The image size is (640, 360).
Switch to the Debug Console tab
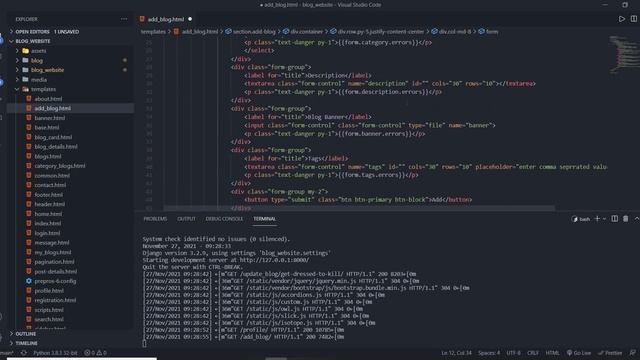[224, 219]
